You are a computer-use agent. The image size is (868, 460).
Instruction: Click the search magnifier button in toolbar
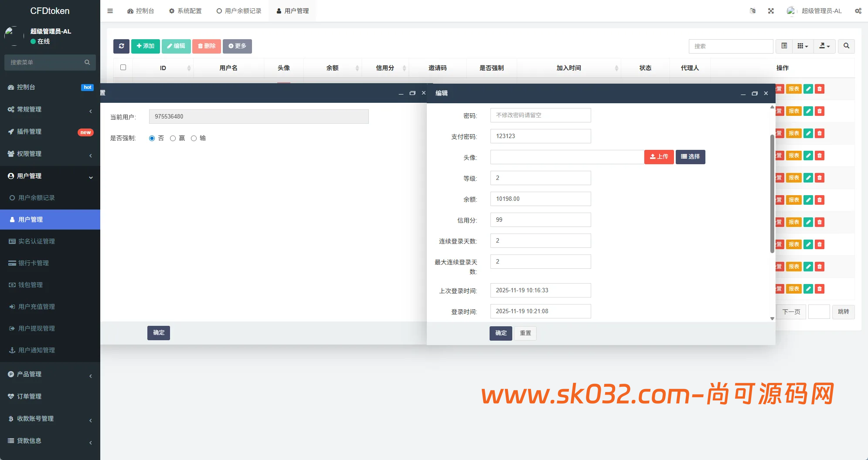tap(846, 46)
